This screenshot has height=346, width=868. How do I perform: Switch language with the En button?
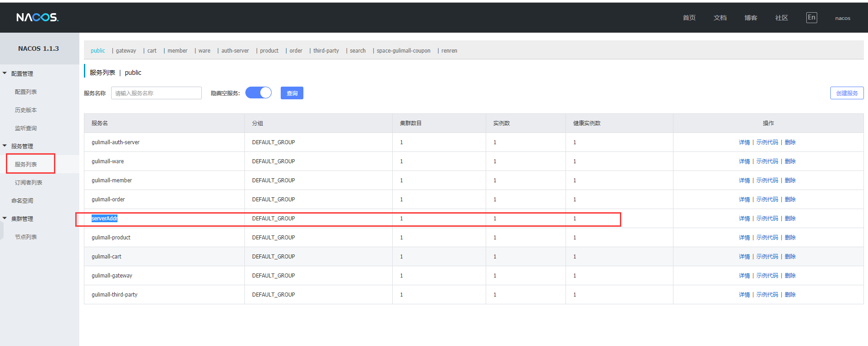click(x=811, y=18)
